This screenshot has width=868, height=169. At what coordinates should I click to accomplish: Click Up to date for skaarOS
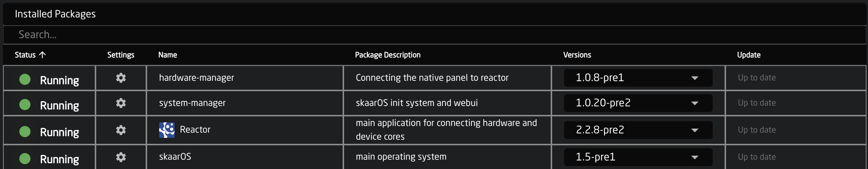click(x=757, y=157)
